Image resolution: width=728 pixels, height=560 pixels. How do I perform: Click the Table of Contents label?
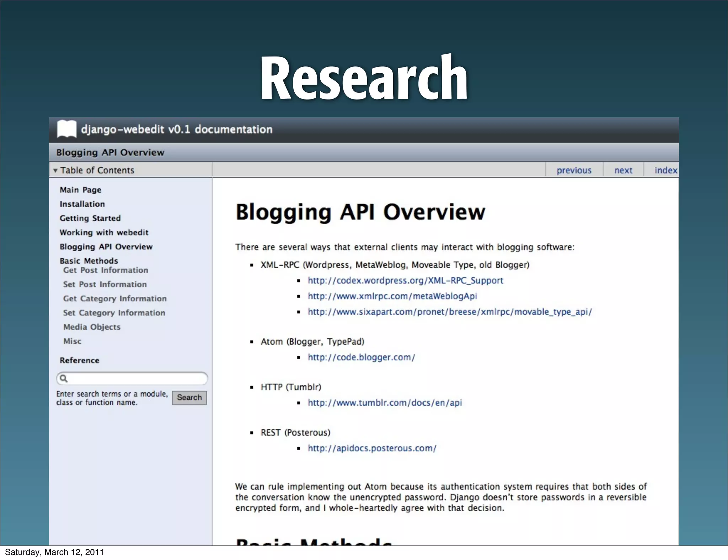(x=97, y=170)
